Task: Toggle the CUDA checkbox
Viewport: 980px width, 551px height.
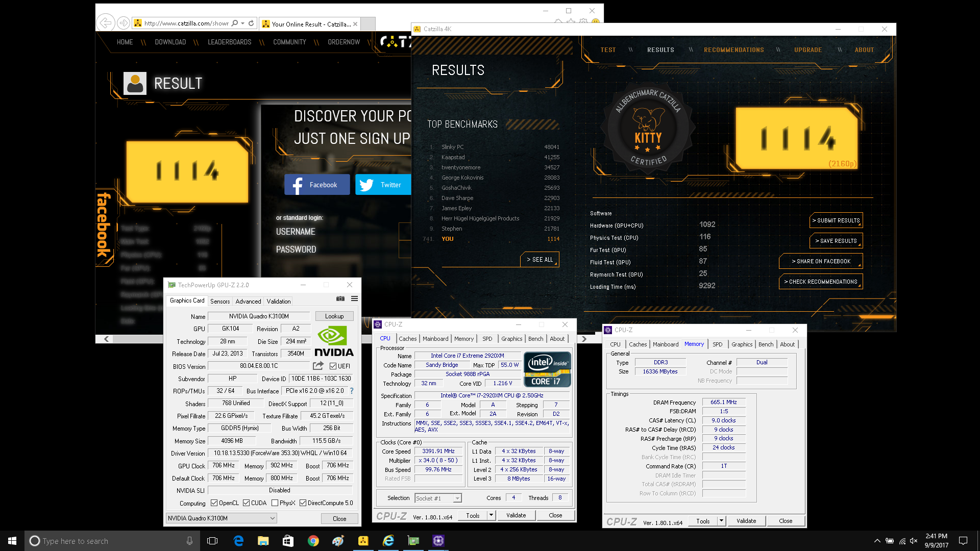Action: point(247,503)
